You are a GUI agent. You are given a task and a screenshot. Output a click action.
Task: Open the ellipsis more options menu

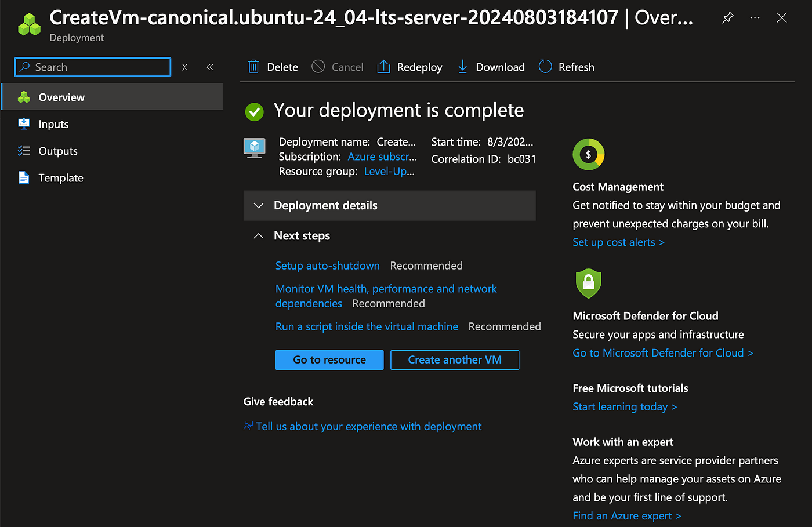(755, 18)
